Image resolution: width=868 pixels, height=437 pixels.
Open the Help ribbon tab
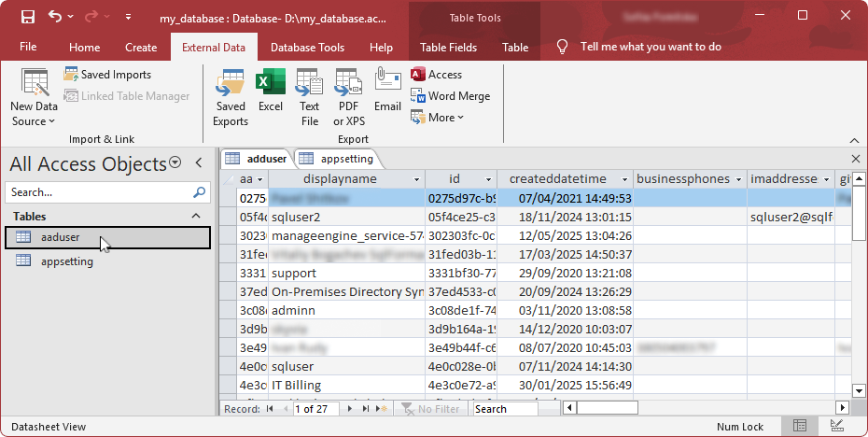click(x=381, y=47)
